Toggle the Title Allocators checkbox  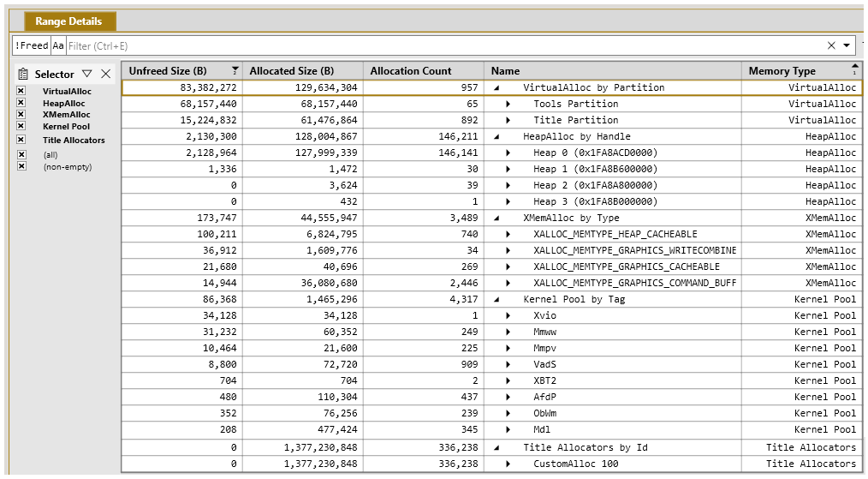tap(21, 140)
